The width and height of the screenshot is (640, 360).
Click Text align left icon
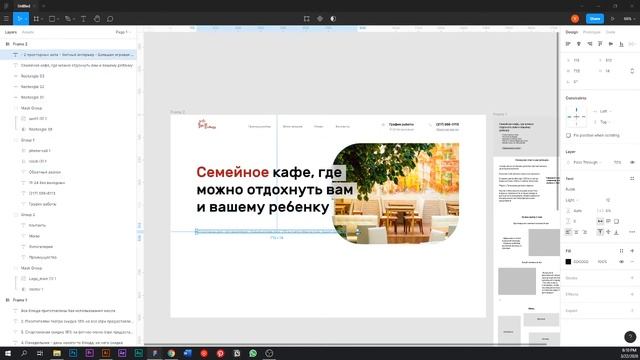coord(568,232)
